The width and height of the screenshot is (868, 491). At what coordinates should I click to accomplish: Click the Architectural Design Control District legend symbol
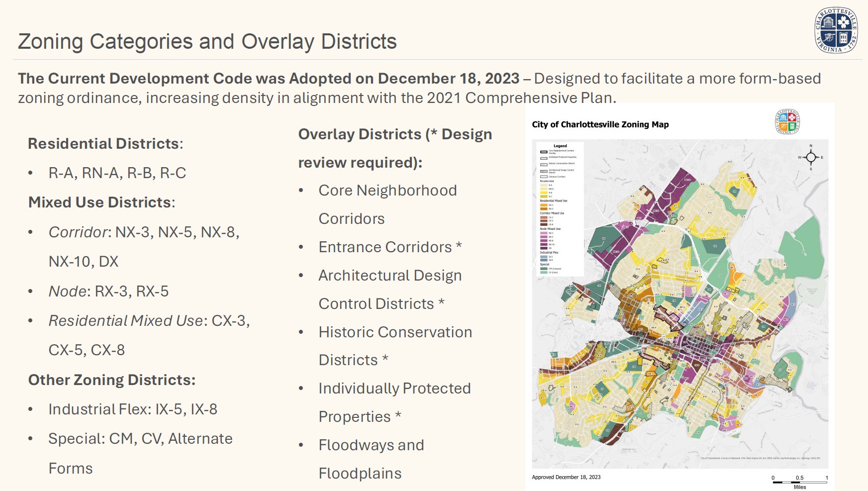point(544,171)
